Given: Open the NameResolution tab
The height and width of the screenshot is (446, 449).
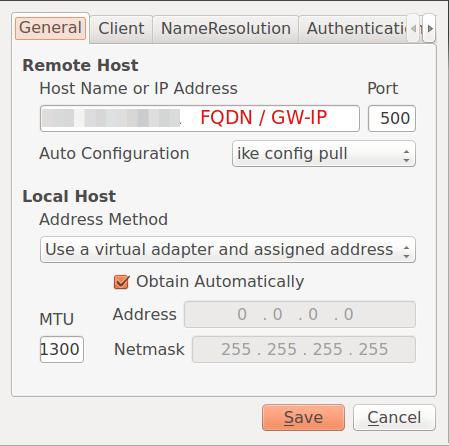Looking at the screenshot, I should pos(226,29).
